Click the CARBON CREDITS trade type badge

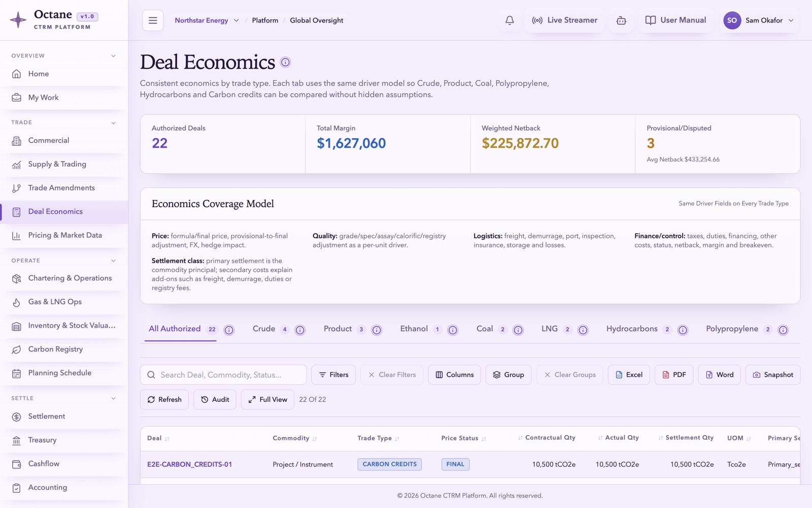point(389,464)
